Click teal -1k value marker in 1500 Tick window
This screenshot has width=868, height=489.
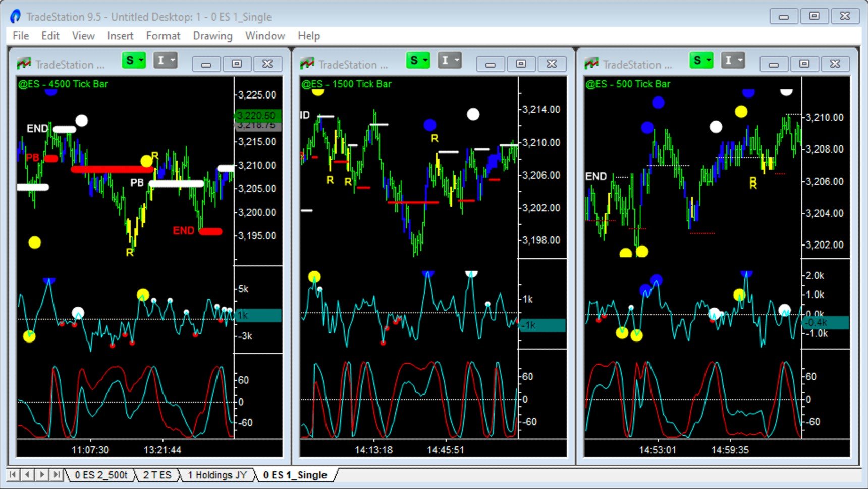click(542, 325)
